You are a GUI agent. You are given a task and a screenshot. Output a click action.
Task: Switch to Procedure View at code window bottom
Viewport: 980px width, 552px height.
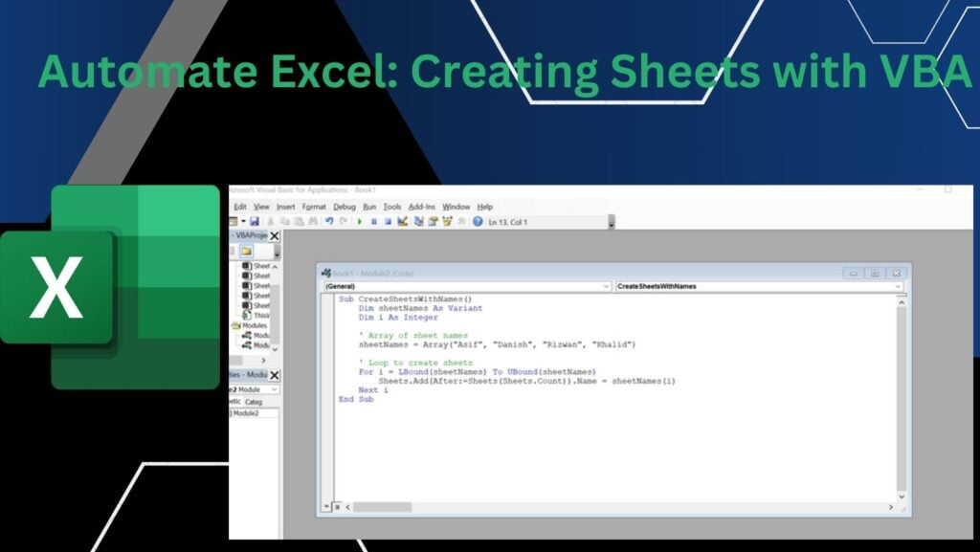[326, 505]
